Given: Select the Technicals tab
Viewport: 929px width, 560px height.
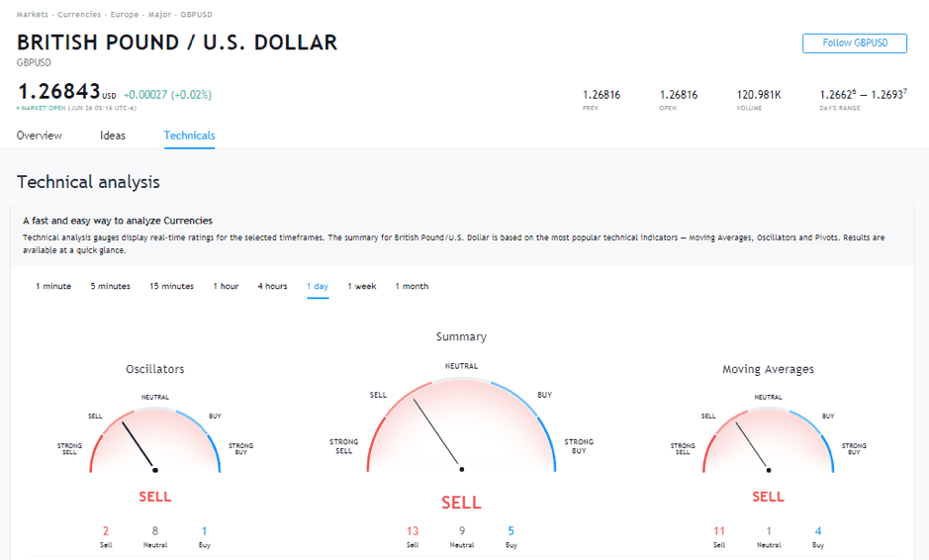Looking at the screenshot, I should coord(189,136).
